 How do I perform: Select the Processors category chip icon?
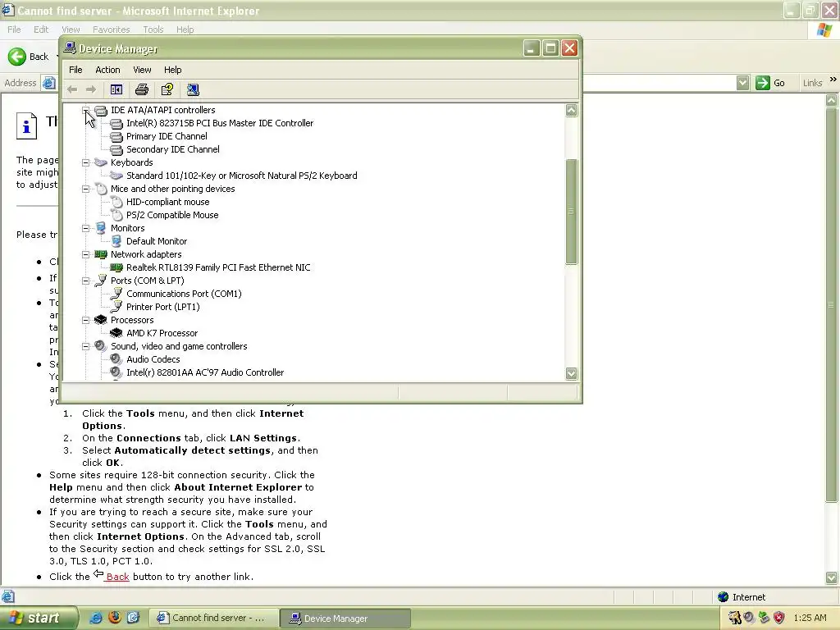(101, 320)
